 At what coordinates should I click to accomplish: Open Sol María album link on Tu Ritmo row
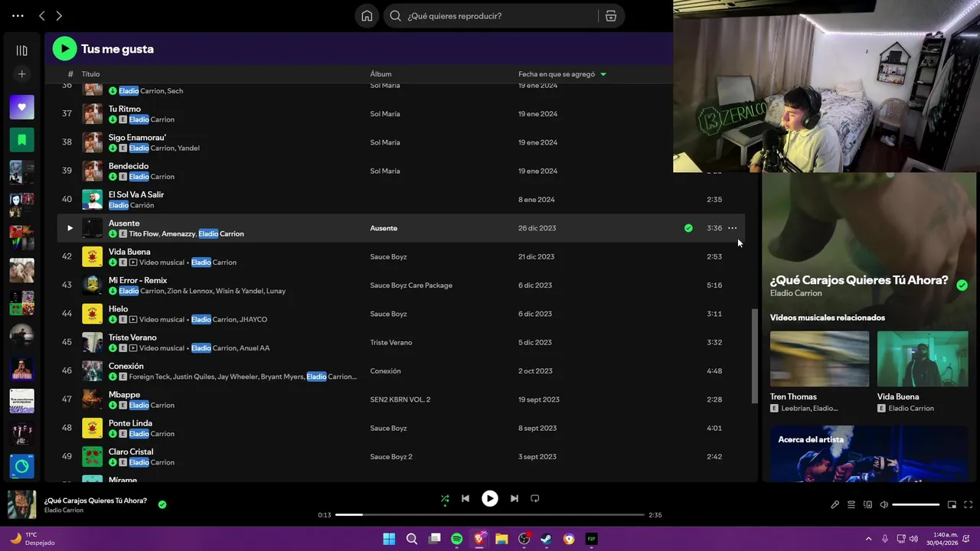[x=385, y=114]
